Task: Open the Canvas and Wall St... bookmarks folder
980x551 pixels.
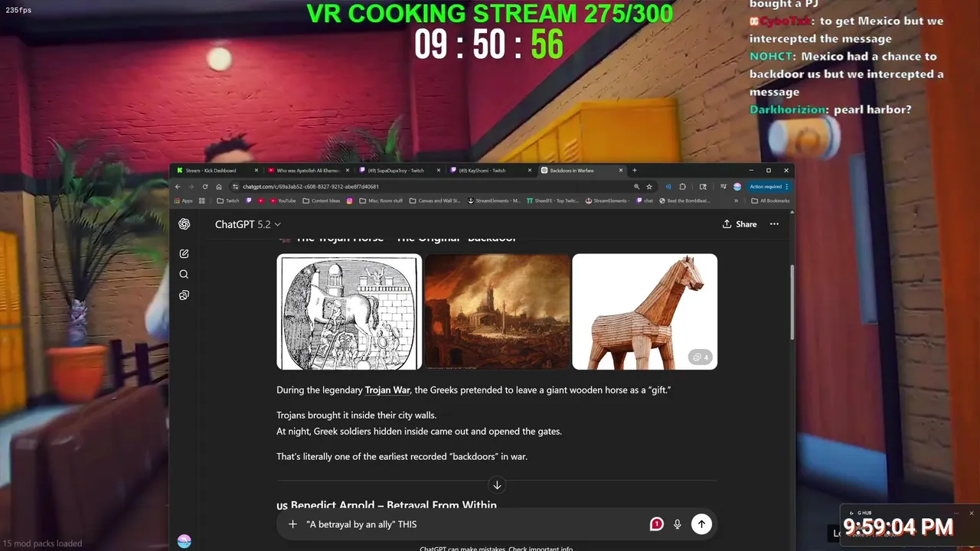Action: pyautogui.click(x=435, y=201)
